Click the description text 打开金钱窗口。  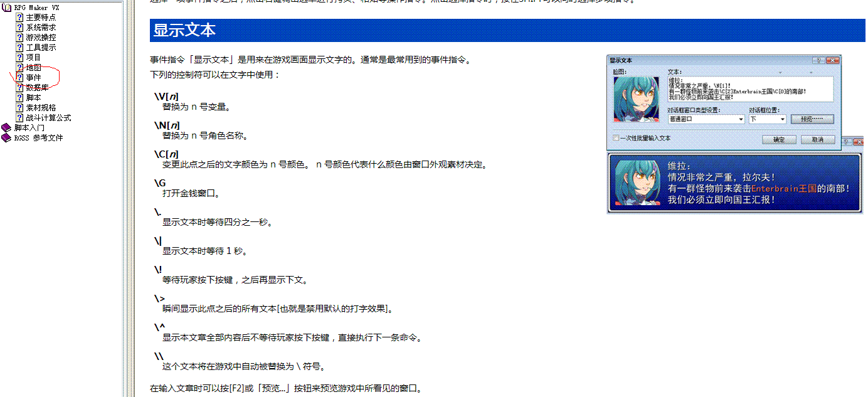191,193
